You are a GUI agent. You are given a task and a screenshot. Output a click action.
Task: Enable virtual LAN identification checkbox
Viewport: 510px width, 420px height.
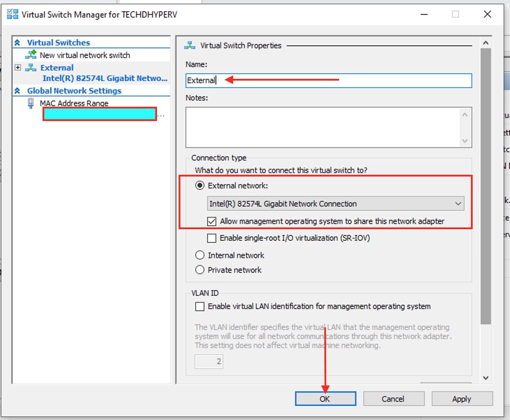[200, 306]
